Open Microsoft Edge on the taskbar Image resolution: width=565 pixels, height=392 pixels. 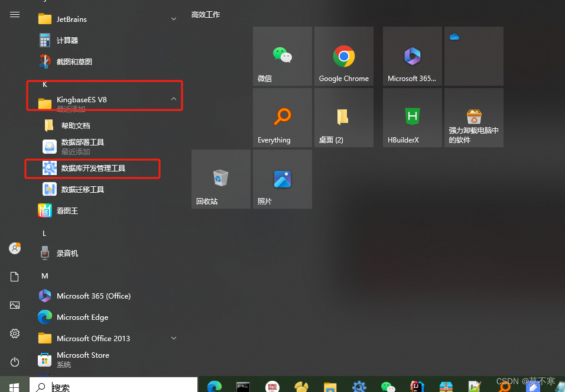tap(215, 387)
